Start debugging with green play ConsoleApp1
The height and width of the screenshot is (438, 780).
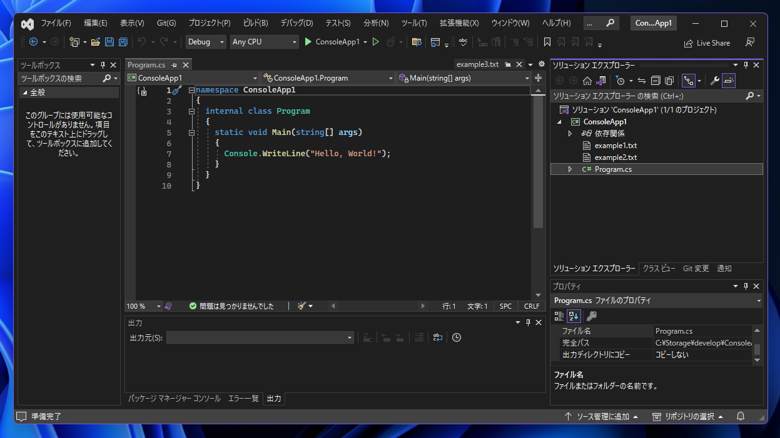[332, 42]
